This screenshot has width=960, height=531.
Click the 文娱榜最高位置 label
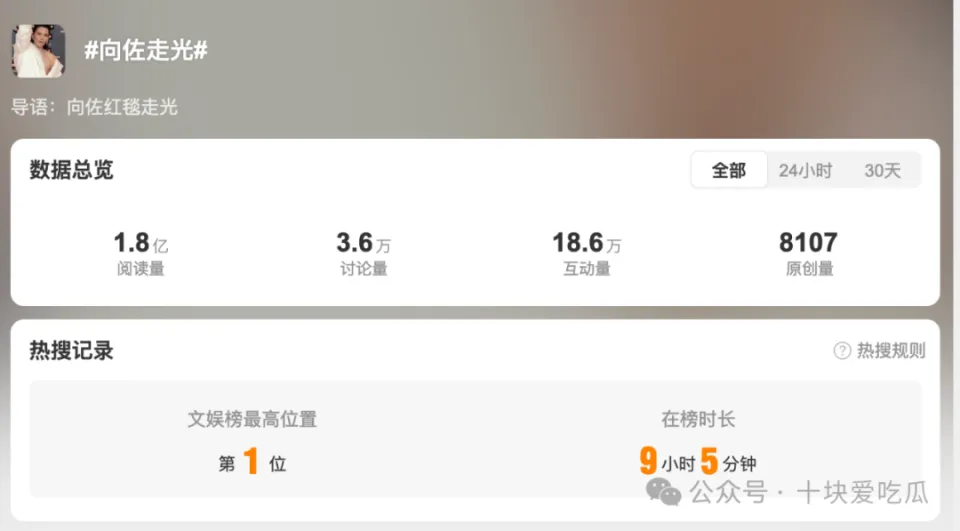pos(252,420)
